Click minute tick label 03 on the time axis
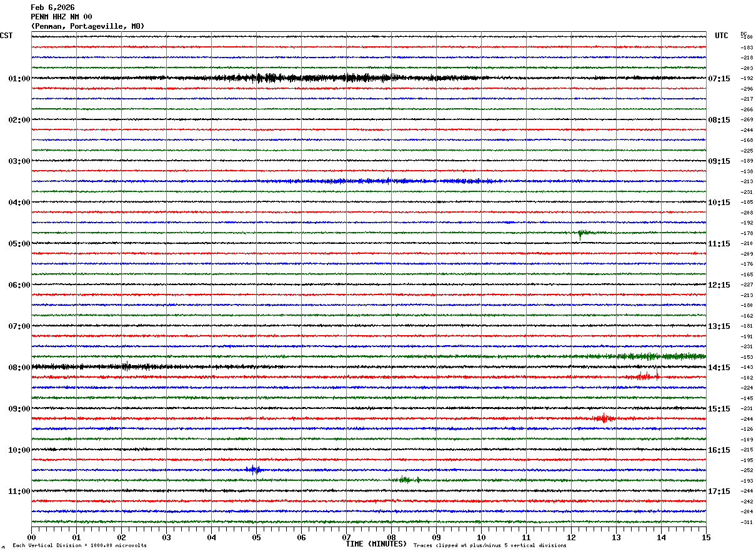The width and height of the screenshot is (756, 554). tap(166, 537)
